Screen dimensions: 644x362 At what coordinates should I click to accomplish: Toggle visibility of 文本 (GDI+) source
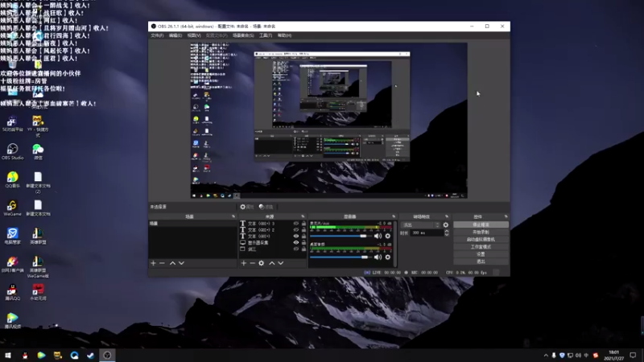coord(295,237)
